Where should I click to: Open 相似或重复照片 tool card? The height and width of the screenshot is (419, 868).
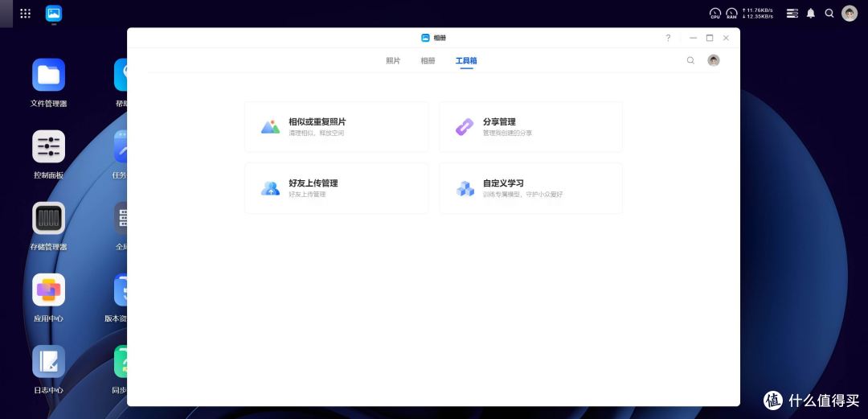[337, 127]
